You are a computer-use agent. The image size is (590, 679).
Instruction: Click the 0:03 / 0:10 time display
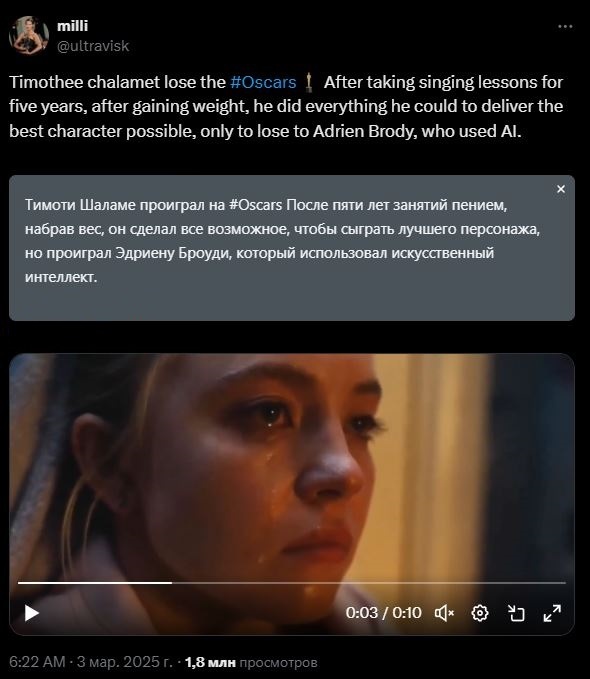pos(383,613)
